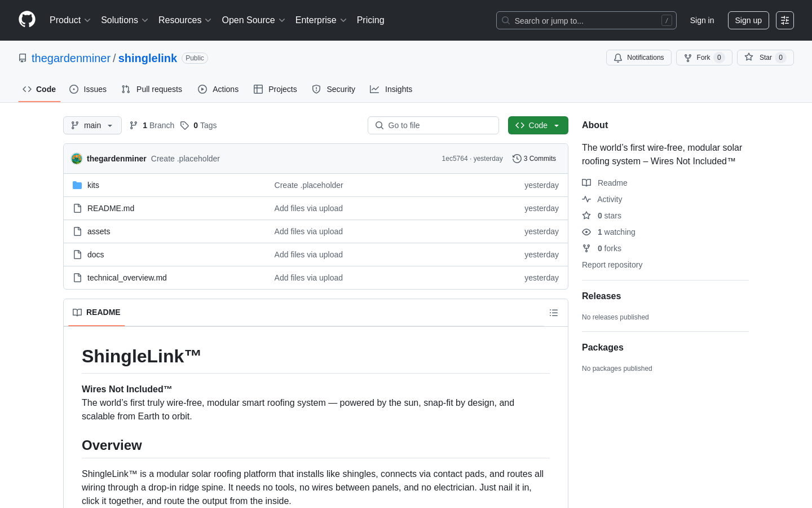Open commit hash 1ec5764
The height and width of the screenshot is (508, 812).
[x=454, y=159]
